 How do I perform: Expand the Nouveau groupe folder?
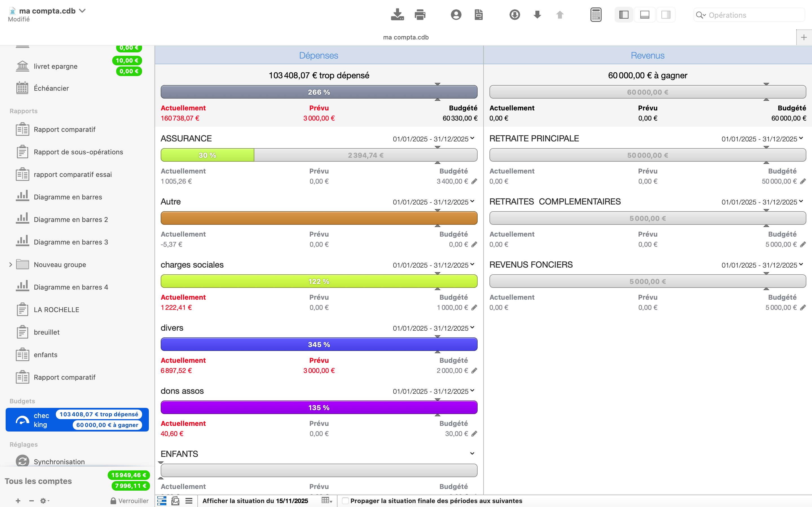pos(10,264)
